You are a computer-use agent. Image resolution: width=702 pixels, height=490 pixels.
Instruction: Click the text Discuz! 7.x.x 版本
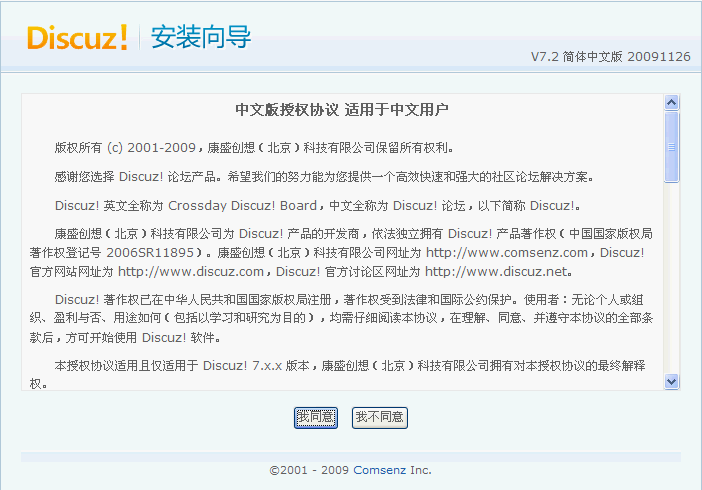[x=256, y=365]
